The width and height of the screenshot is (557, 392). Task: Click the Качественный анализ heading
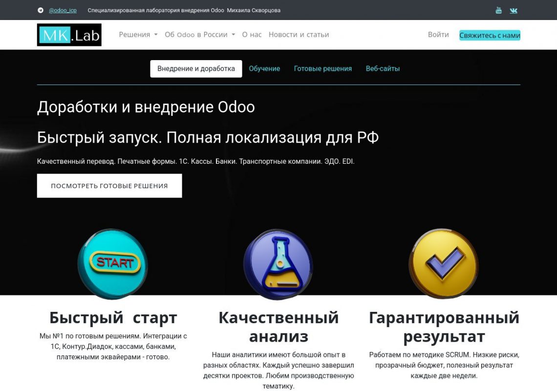[x=278, y=327]
